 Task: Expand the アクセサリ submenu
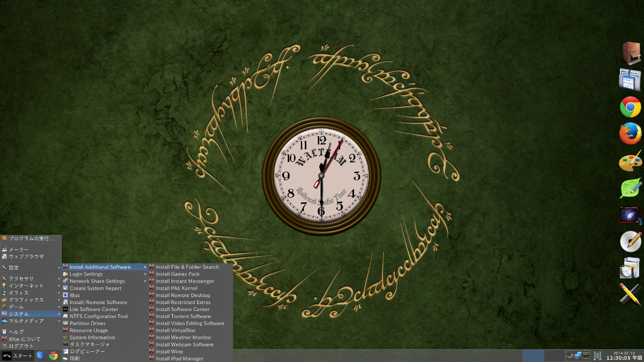click(31, 278)
